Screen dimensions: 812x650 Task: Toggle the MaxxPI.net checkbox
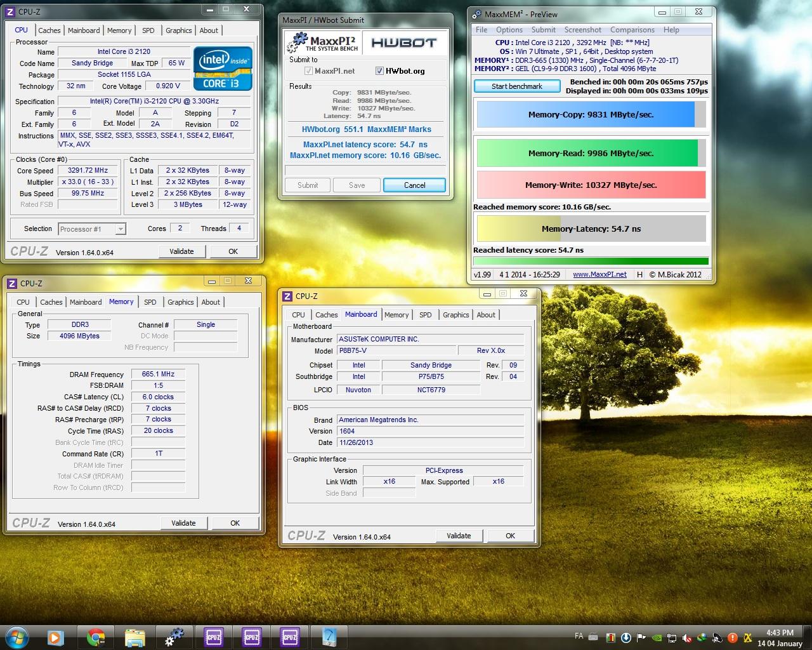pyautogui.click(x=309, y=71)
